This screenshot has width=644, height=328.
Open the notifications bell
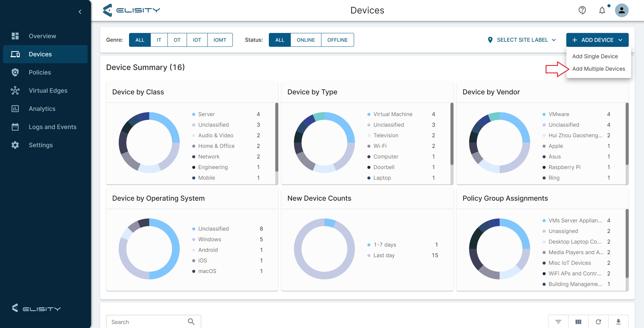coord(602,10)
